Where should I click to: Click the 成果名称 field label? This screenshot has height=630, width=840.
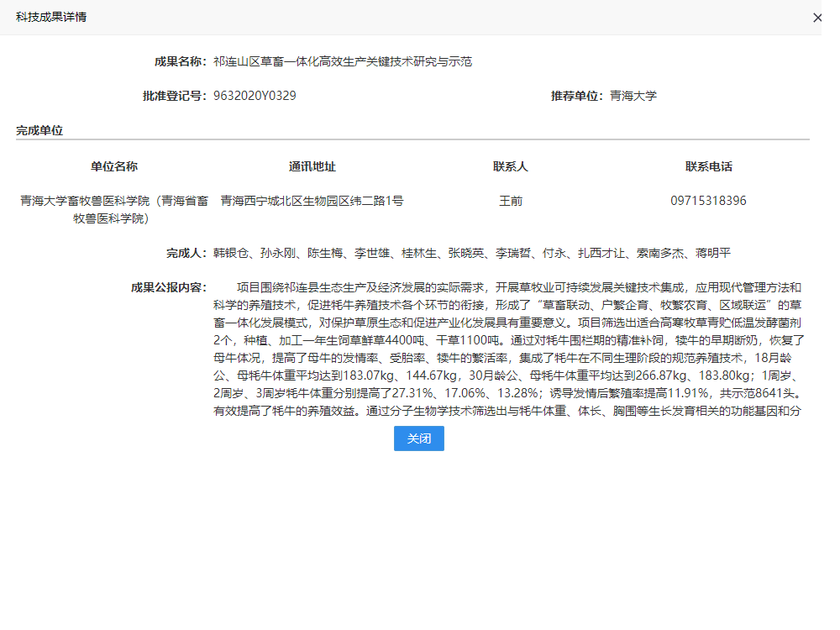180,61
